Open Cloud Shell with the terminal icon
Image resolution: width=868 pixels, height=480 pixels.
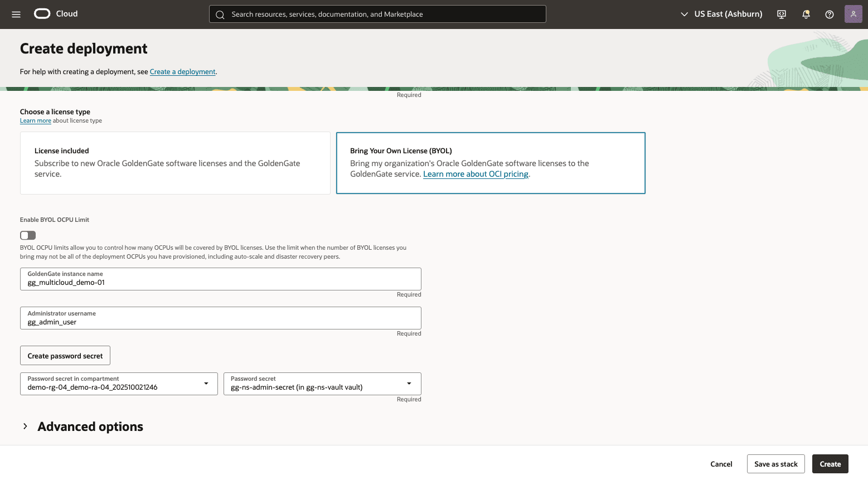coord(781,14)
